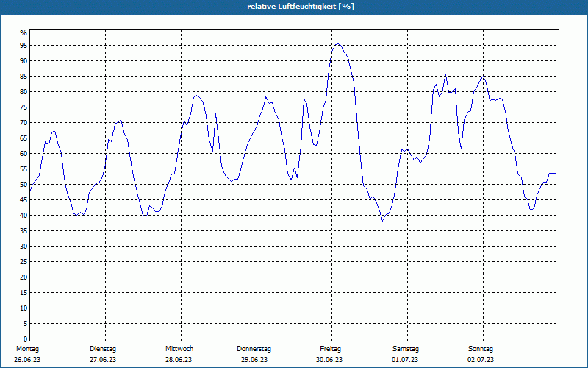Viewport: 588px width, 368px height.
Task: Click the humidity peak above 95% on Friday
Action: (x=337, y=44)
